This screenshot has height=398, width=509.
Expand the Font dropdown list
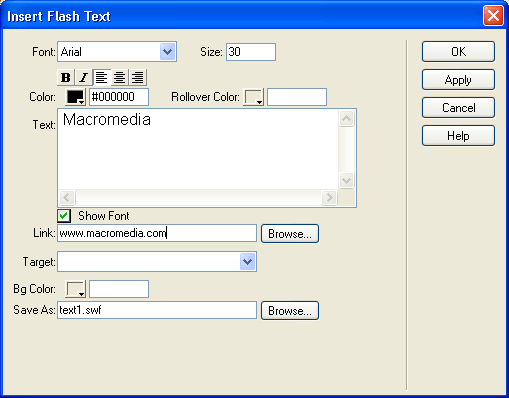(x=167, y=52)
